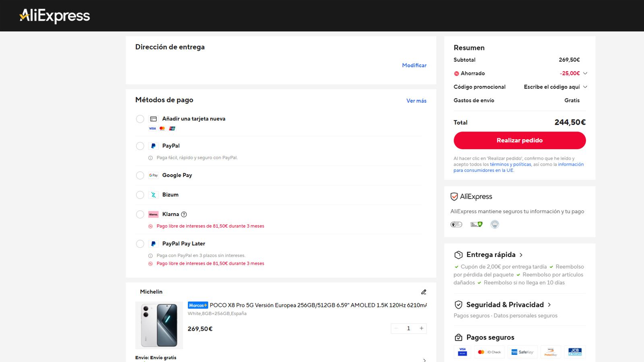Click the credit card icon for new card
Viewport: 644px width, 362px height.
coord(153,119)
